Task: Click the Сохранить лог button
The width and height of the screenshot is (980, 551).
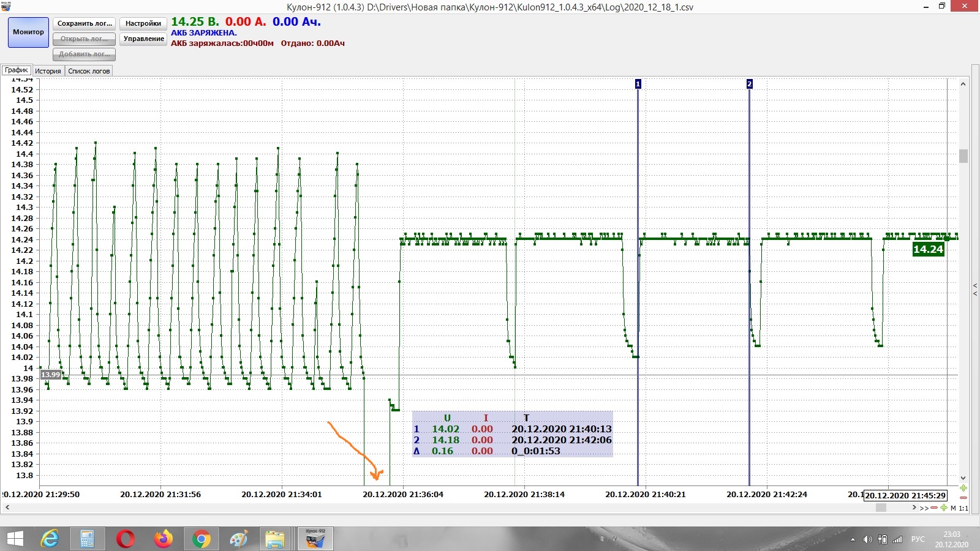Action: point(85,24)
